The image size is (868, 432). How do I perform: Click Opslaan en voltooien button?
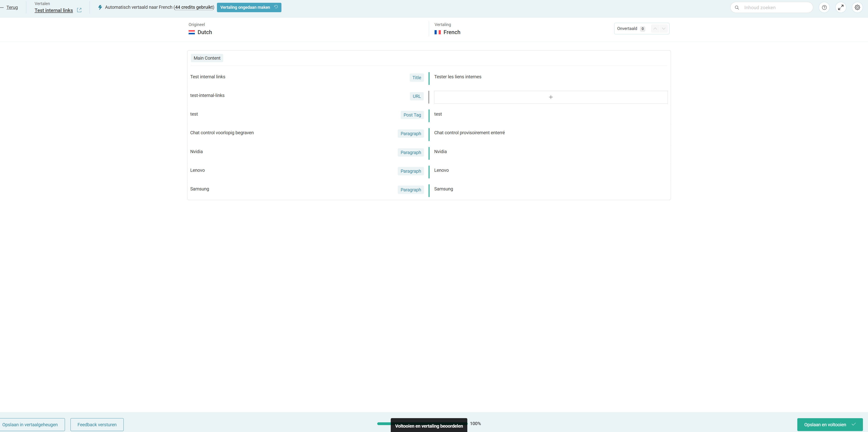pyautogui.click(x=830, y=425)
